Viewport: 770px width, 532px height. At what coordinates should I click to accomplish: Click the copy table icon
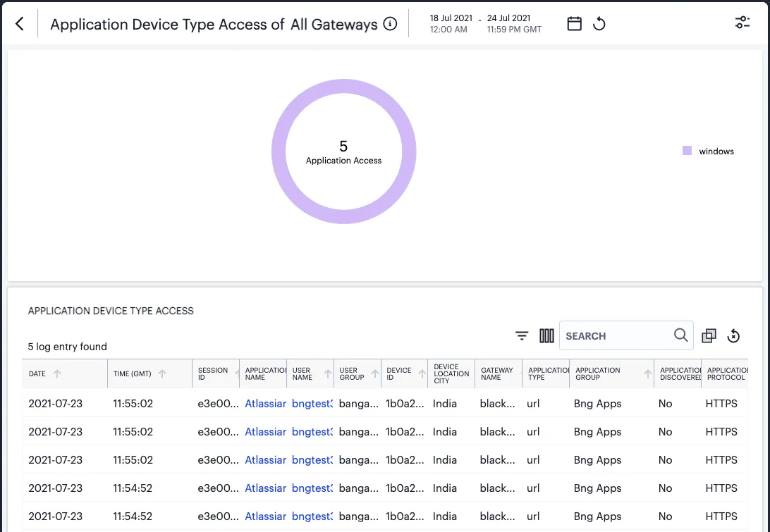tap(709, 335)
